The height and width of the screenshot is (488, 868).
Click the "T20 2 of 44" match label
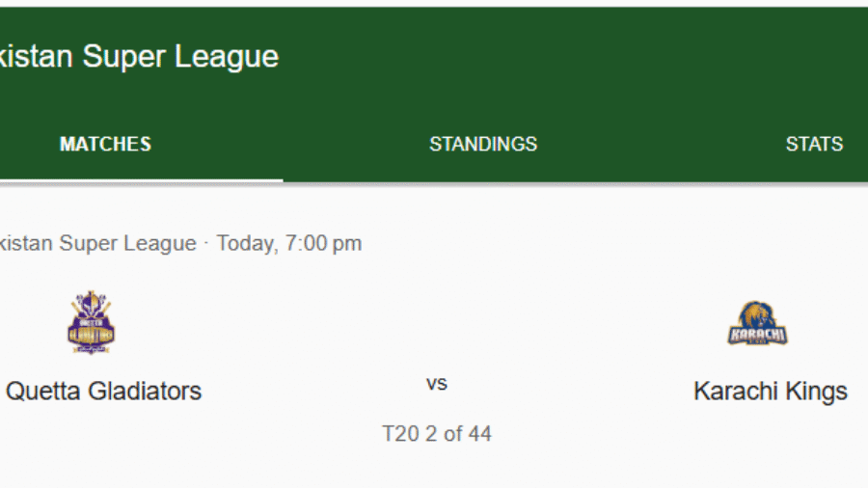(x=437, y=434)
